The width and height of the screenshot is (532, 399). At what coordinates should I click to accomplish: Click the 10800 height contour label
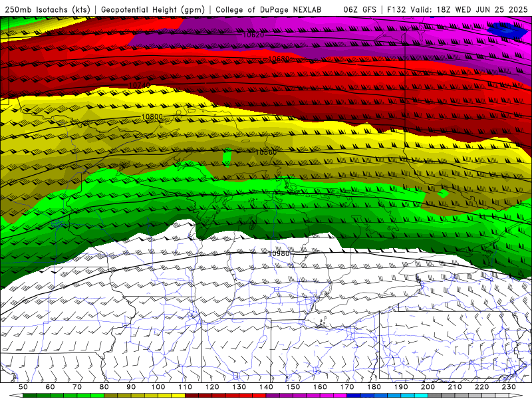coord(152,117)
